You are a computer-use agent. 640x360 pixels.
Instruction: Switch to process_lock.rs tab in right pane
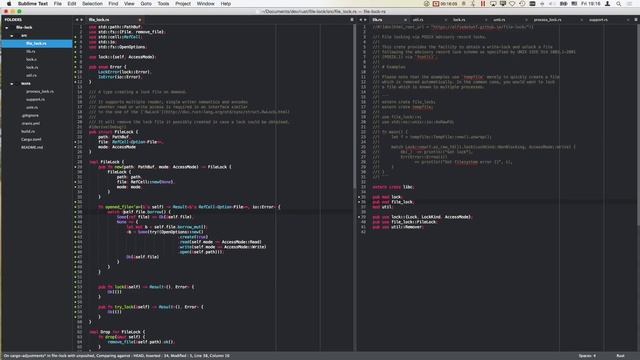pos(547,20)
